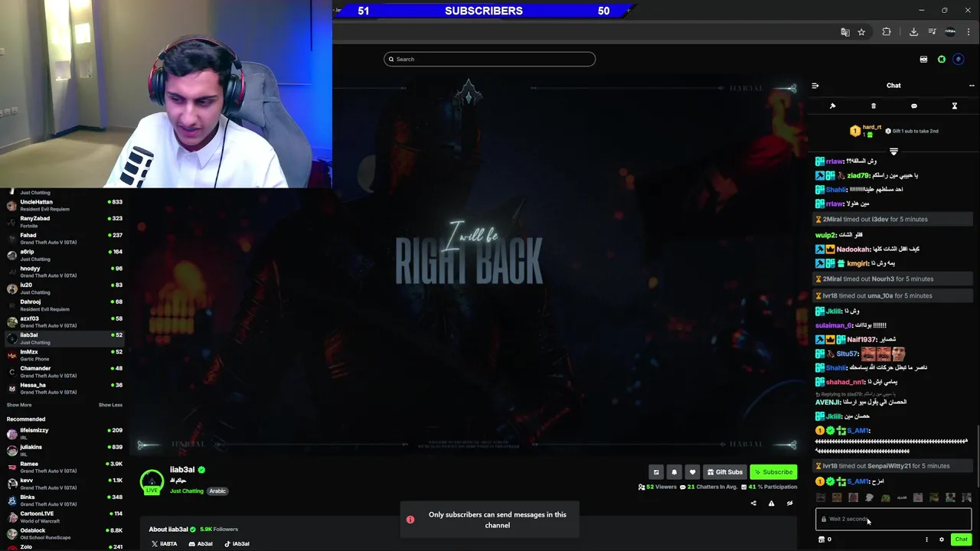Open browser translate icon
Image resolution: width=980 pixels, height=551 pixels.
click(845, 32)
